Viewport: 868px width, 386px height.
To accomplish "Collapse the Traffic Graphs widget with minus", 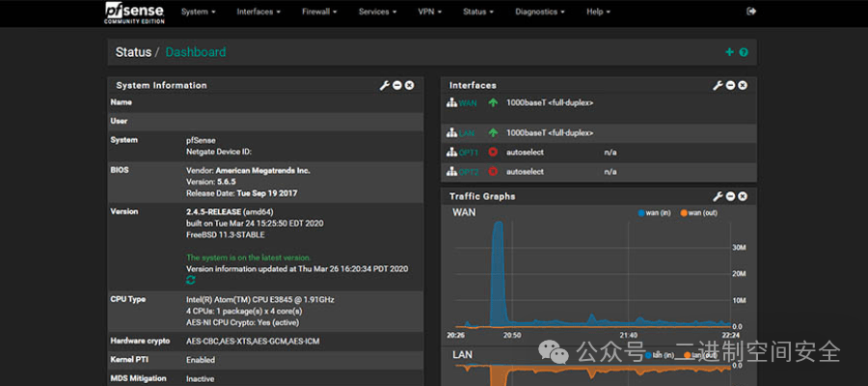I will [730, 196].
